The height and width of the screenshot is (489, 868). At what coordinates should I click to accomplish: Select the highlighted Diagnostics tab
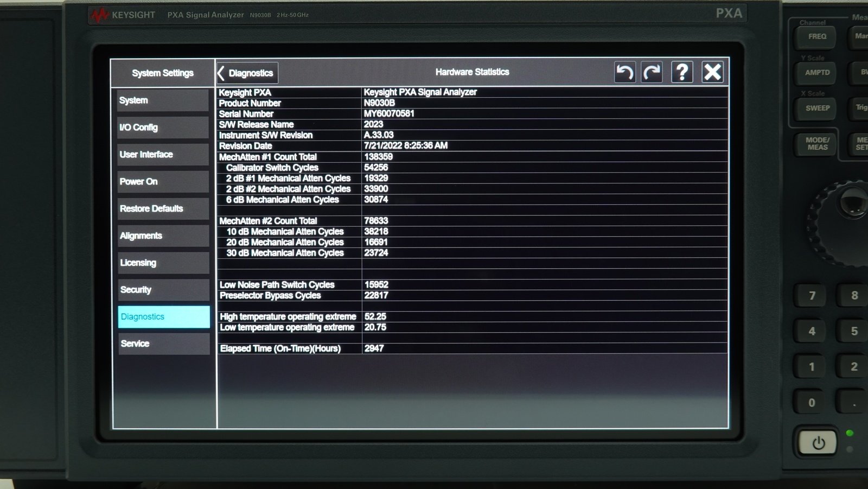point(164,317)
